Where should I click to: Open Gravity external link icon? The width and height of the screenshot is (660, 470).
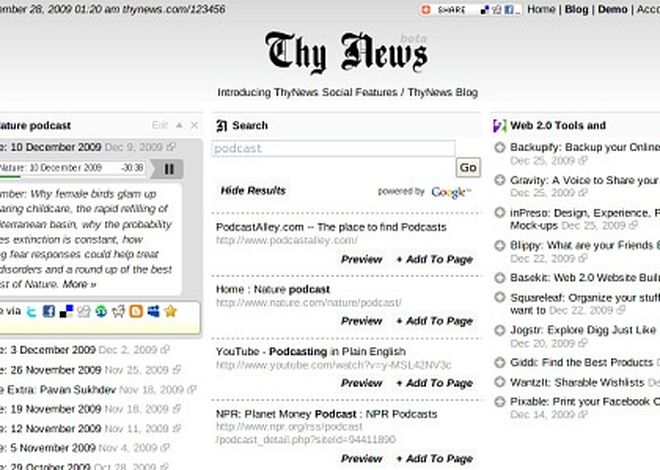click(x=583, y=193)
